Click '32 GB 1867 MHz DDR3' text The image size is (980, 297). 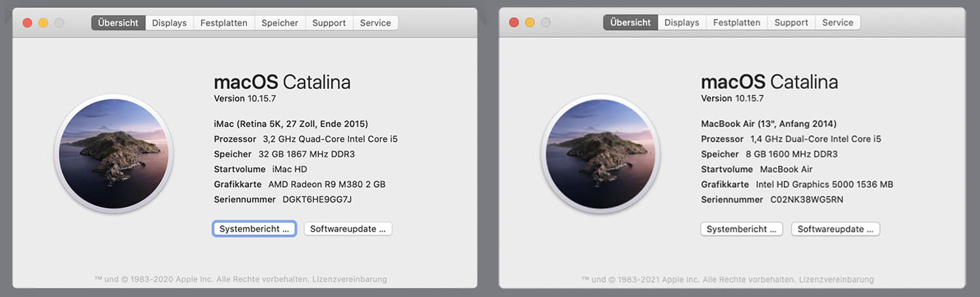(307, 154)
